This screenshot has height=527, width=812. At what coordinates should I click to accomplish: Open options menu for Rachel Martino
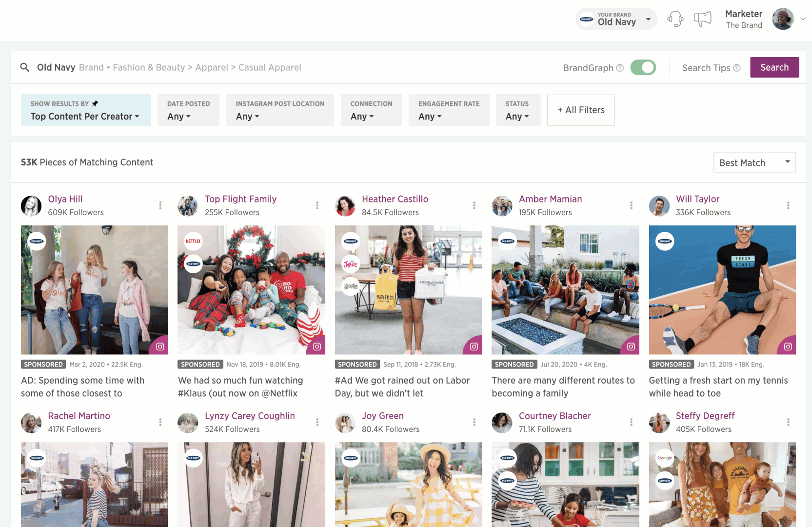pyautogui.click(x=160, y=422)
